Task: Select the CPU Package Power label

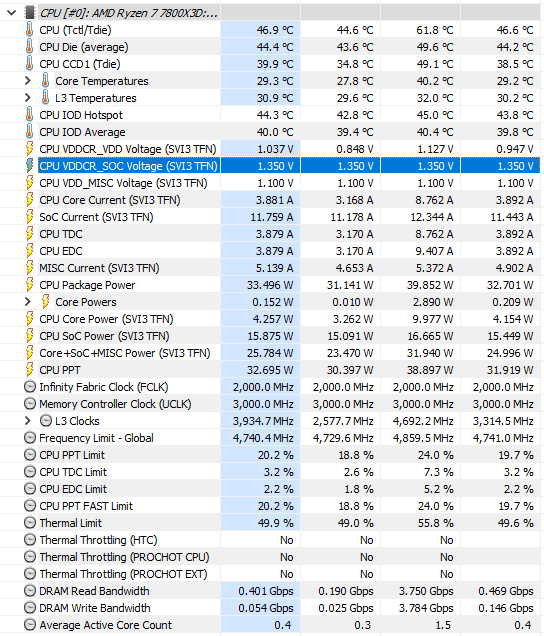Action: [x=87, y=285]
